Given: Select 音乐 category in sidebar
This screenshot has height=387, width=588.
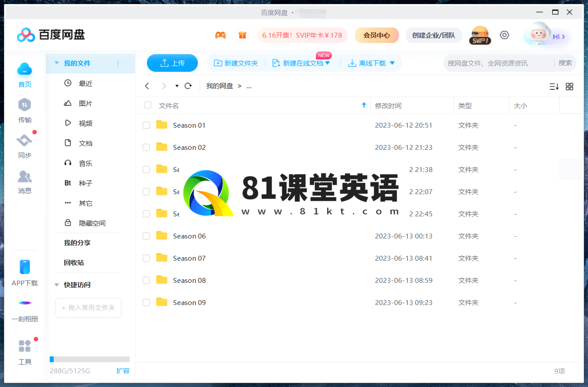Looking at the screenshot, I should pos(86,163).
